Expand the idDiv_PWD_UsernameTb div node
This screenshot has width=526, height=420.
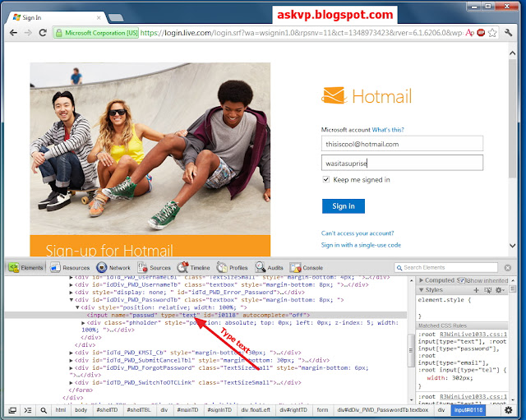click(x=72, y=285)
